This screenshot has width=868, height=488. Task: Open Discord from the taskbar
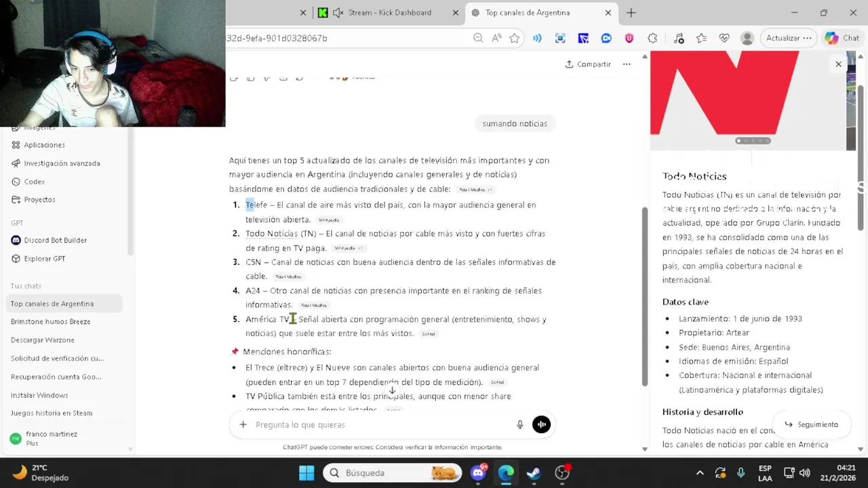coord(479,472)
